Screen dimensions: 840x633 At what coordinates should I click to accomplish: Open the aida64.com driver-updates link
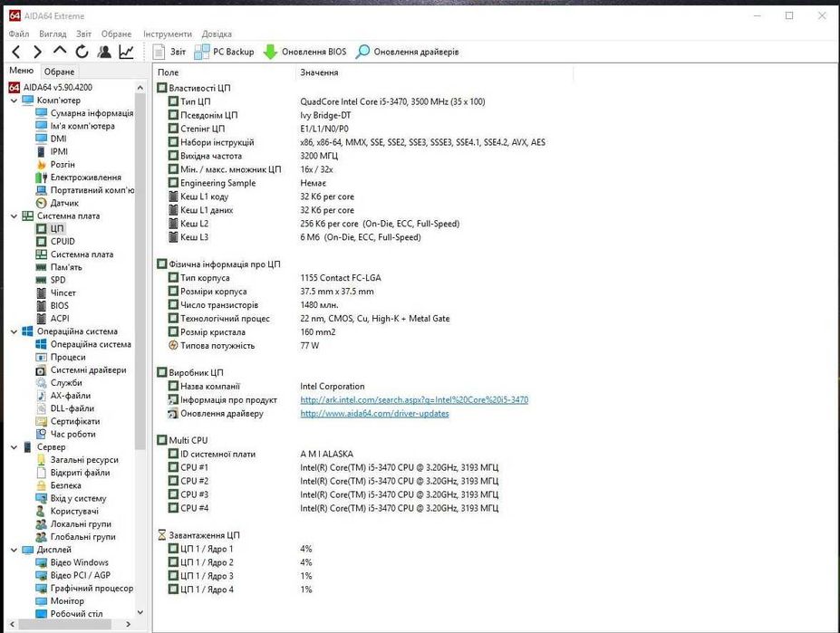(x=374, y=414)
